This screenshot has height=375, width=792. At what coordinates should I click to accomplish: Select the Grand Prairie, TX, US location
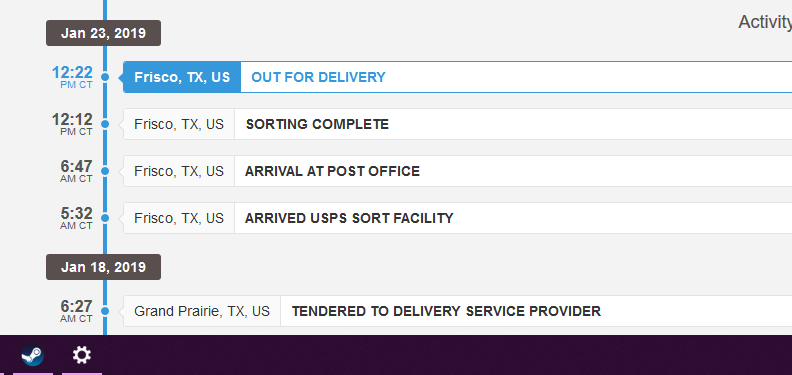[x=202, y=311]
